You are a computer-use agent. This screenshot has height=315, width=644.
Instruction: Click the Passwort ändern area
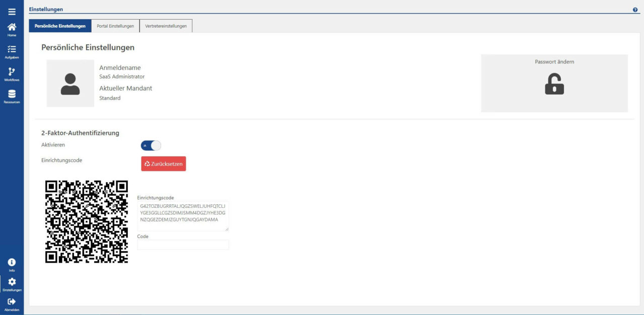554,83
